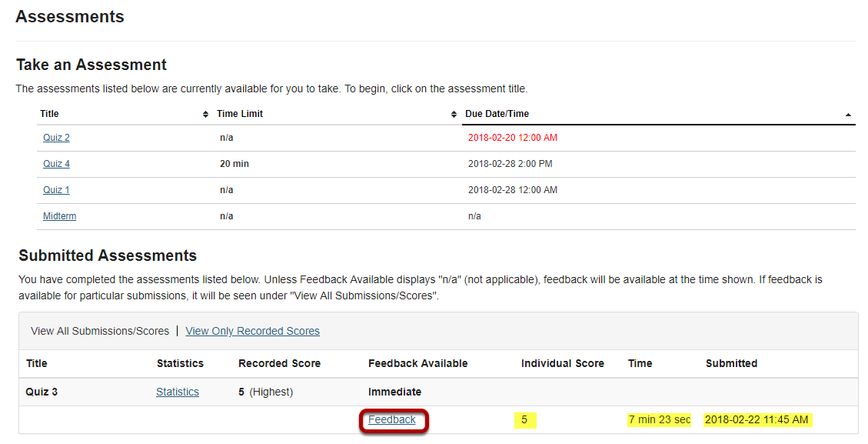Open the Quiz 2 assessment link

[56, 138]
